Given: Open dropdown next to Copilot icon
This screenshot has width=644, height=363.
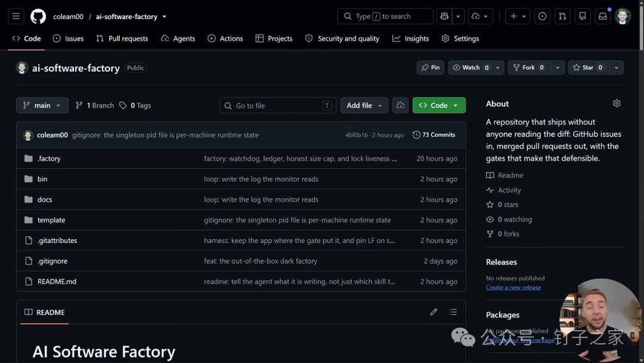Looking at the screenshot, I should 458,17.
